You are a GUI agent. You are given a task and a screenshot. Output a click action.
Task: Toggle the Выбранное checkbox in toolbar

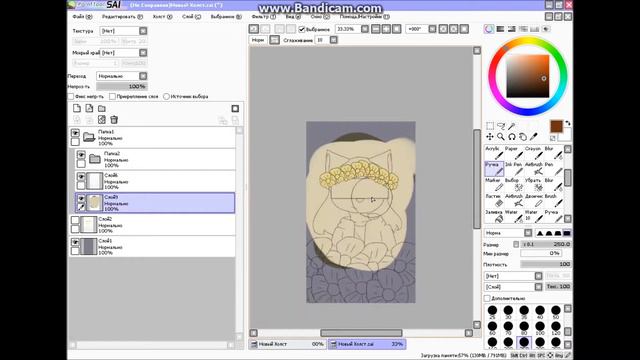[x=302, y=29]
